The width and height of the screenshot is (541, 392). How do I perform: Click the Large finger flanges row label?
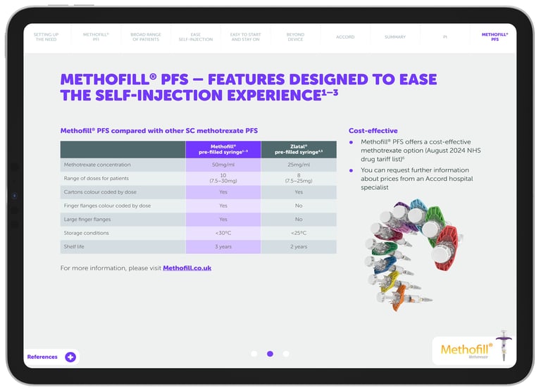point(87,220)
